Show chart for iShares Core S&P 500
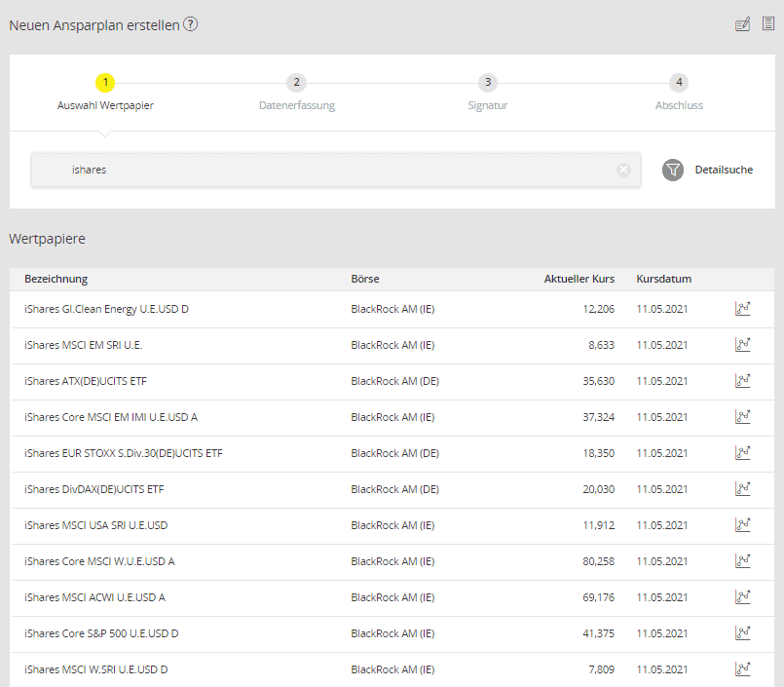This screenshot has width=784, height=687. point(742,633)
